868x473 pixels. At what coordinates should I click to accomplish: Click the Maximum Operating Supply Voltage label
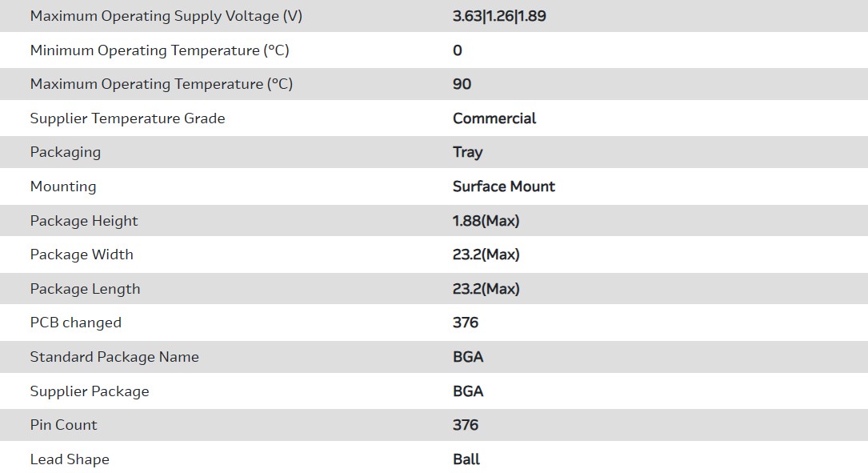click(166, 16)
